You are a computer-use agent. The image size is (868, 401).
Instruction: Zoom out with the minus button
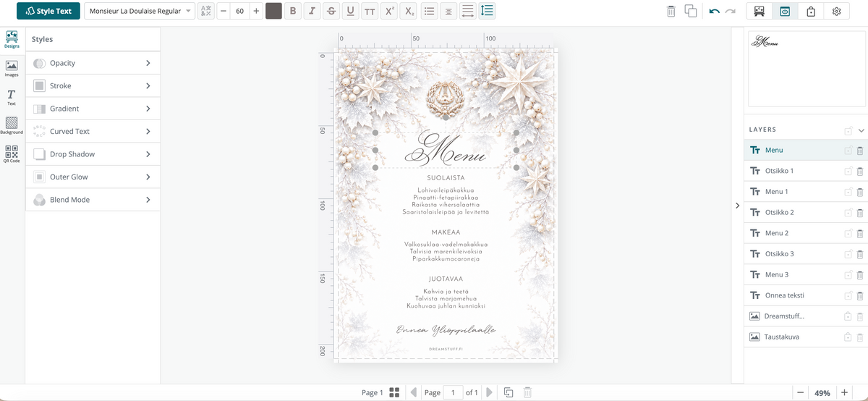(800, 392)
